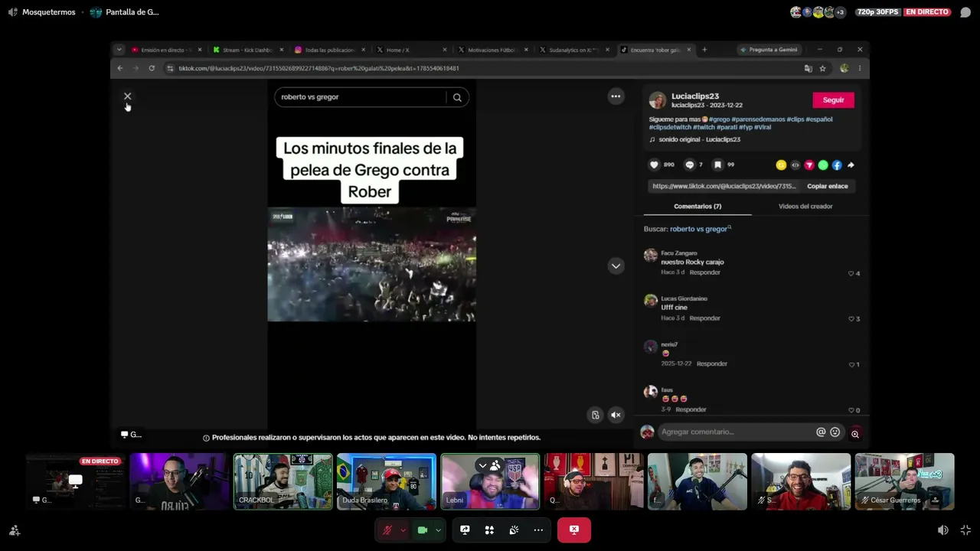Unmute the TikTok video sound
The height and width of the screenshot is (551, 980).
(616, 415)
